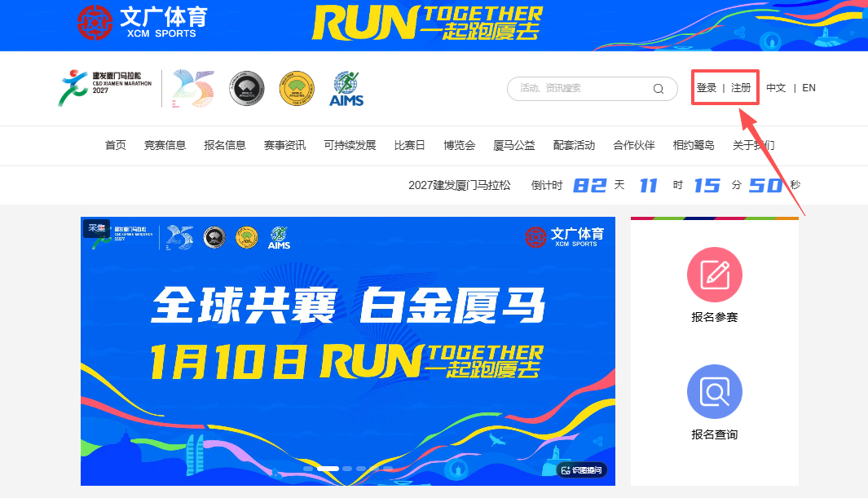The image size is (868, 498).
Task: Click the AIMS logo in the header
Action: pyautogui.click(x=346, y=89)
